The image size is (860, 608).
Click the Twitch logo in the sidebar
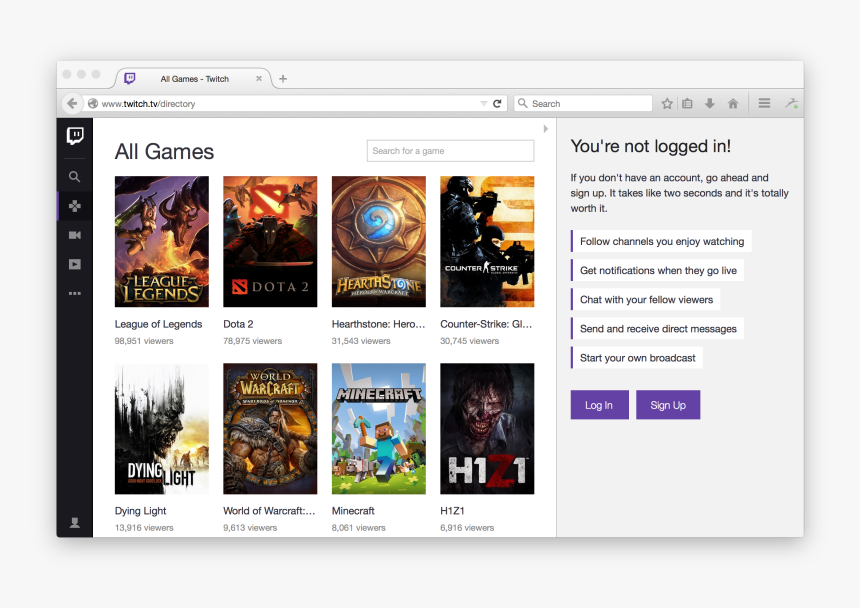pyautogui.click(x=75, y=135)
